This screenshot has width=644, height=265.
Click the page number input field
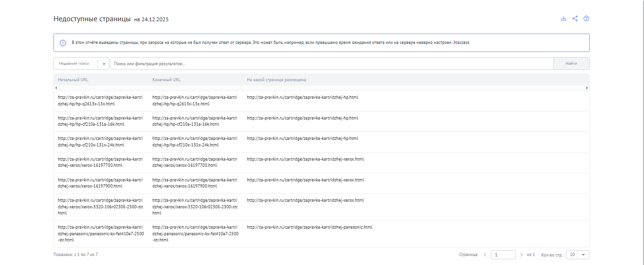[x=503, y=255]
